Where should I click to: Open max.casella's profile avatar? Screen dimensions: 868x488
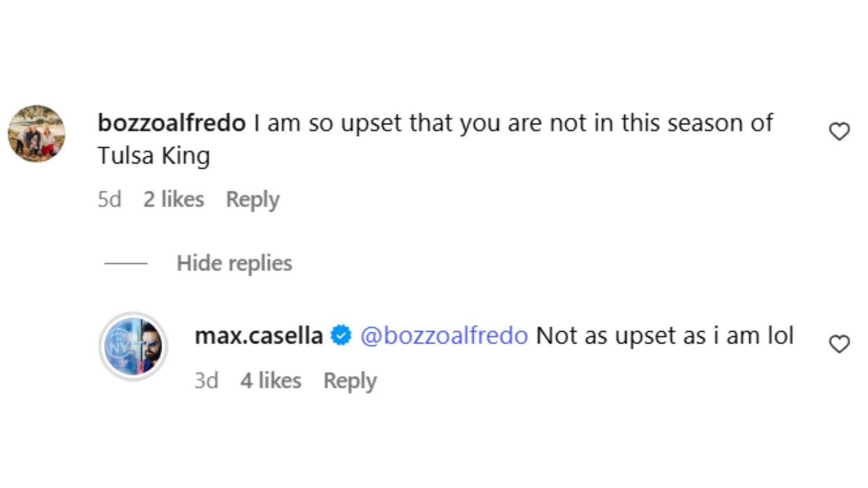(133, 346)
